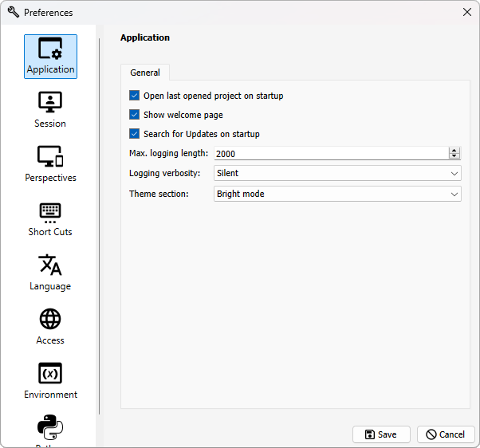Image resolution: width=480 pixels, height=448 pixels.
Task: Click the Application heading text
Action: tap(145, 37)
